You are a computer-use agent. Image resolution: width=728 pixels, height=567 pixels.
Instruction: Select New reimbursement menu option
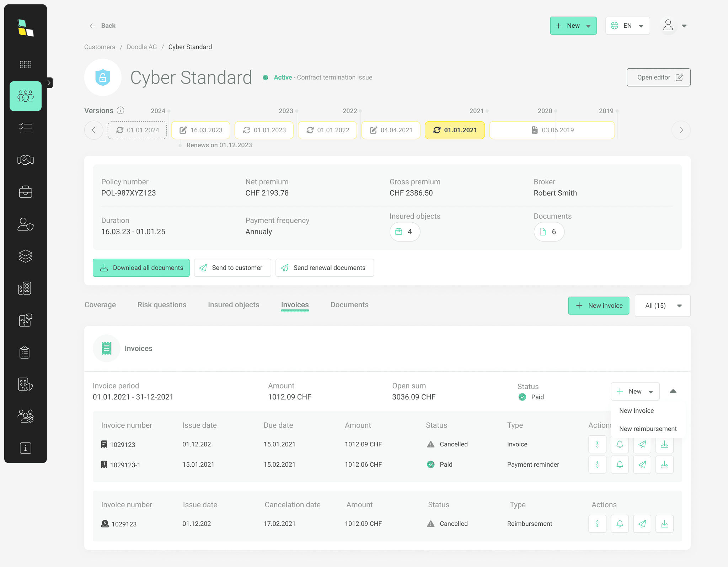click(x=648, y=429)
